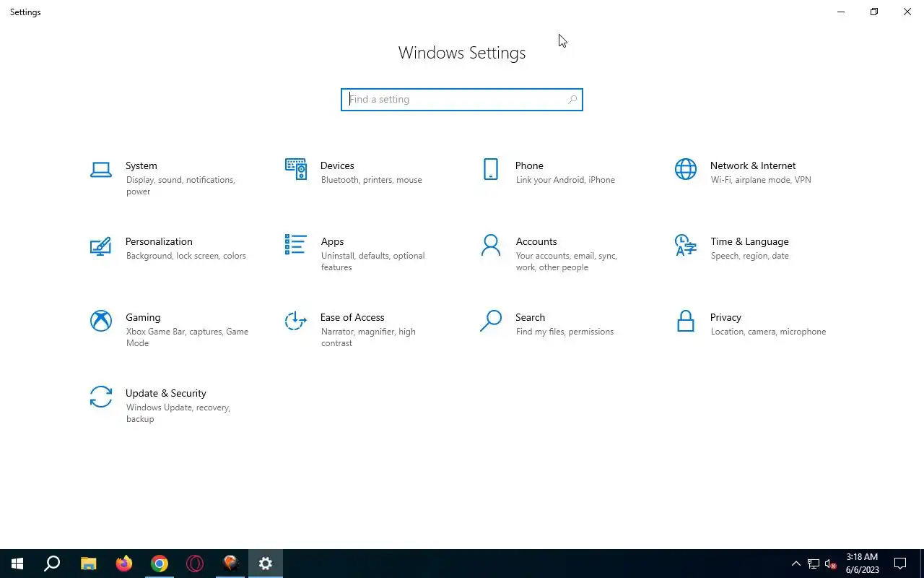Click the Gaming Xbox icon
The width and height of the screenshot is (924, 578).
pos(101,321)
